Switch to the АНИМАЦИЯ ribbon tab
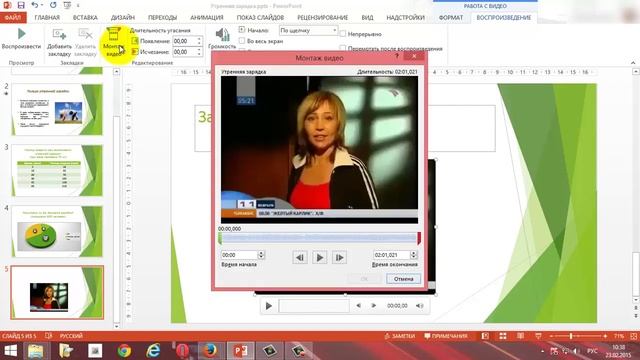The height and width of the screenshot is (360, 640). point(207,18)
